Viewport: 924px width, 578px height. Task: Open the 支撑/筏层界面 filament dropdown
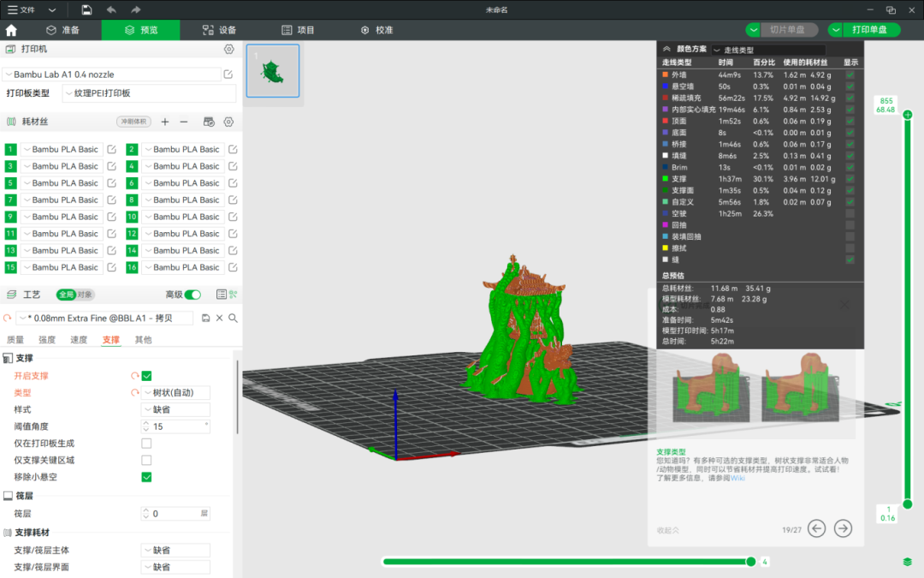point(175,567)
